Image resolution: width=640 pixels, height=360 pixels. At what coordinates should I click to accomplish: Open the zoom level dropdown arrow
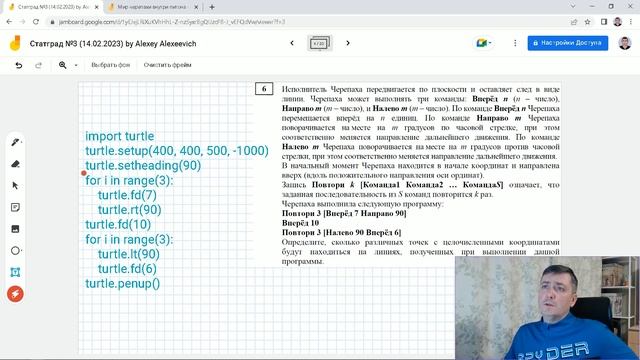click(x=76, y=65)
